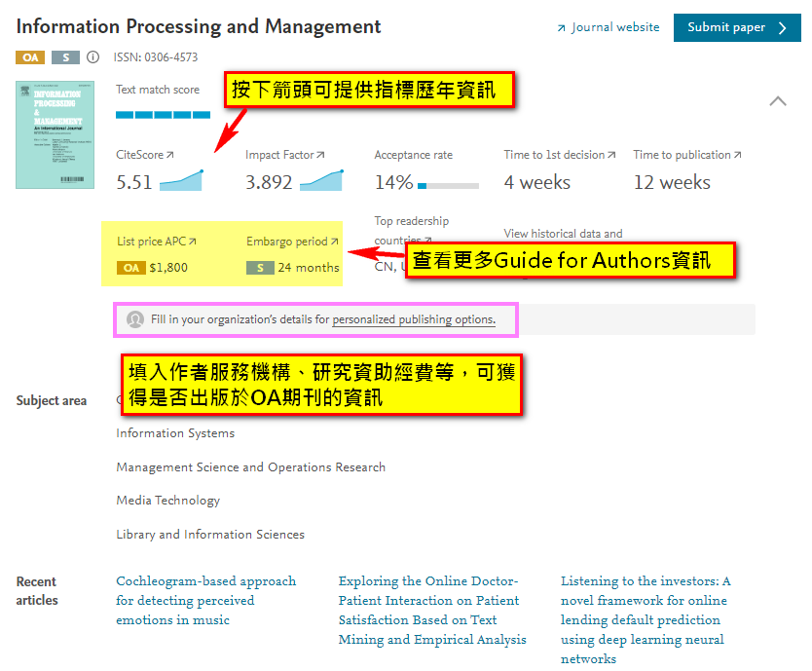Image resolution: width=812 pixels, height=671 pixels.
Task: Click the 4 weeks decision time value
Action: (537, 182)
